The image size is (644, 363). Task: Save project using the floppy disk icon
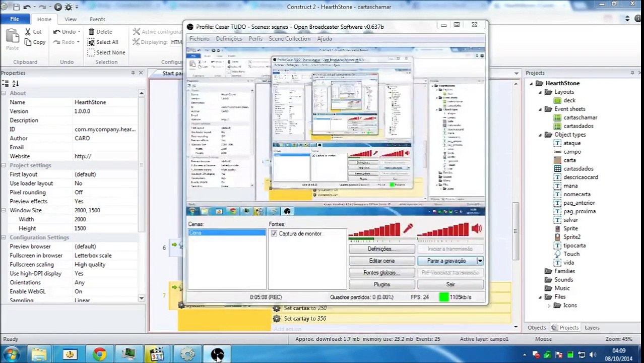coord(16,7)
